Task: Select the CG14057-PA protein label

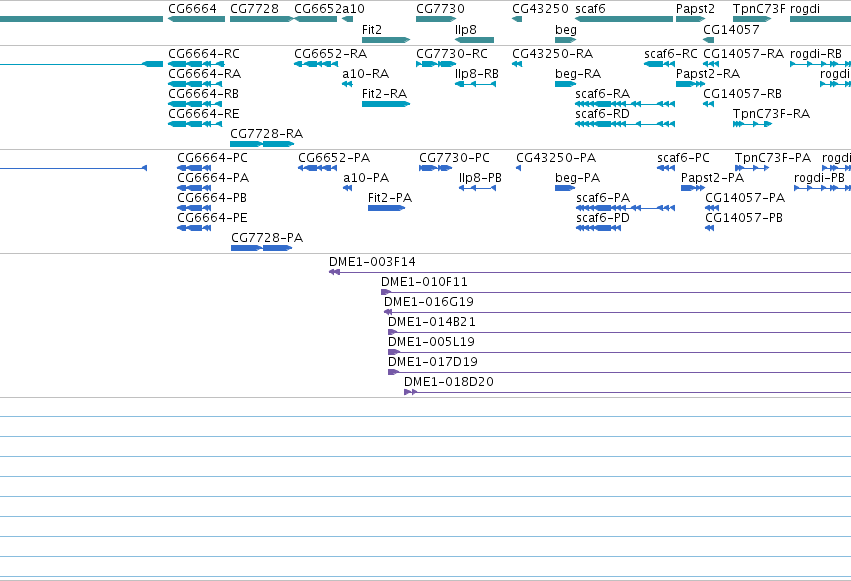Action: tap(745, 197)
